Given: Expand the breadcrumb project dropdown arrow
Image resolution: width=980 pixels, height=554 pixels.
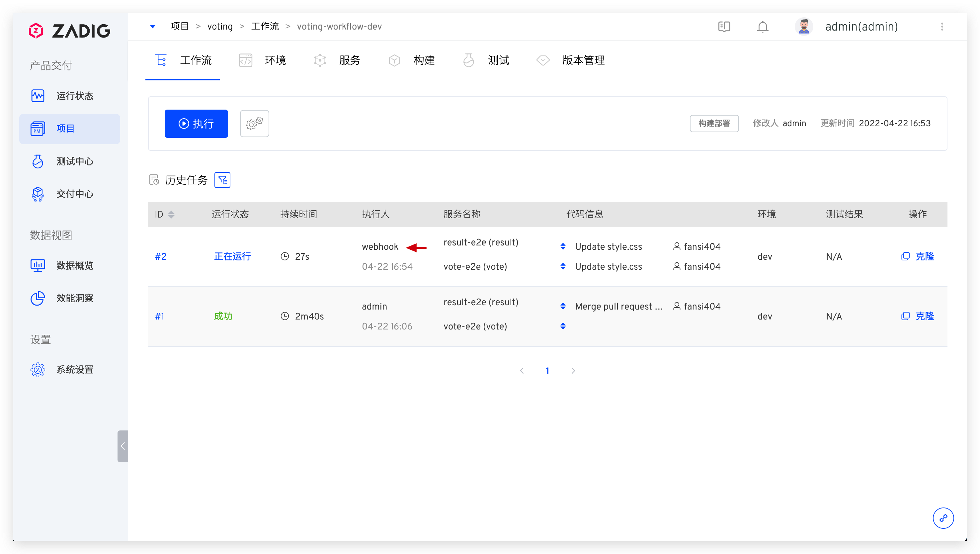Looking at the screenshot, I should point(153,27).
